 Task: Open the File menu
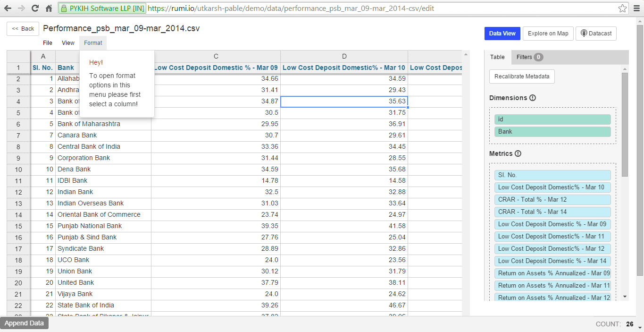[x=48, y=43]
